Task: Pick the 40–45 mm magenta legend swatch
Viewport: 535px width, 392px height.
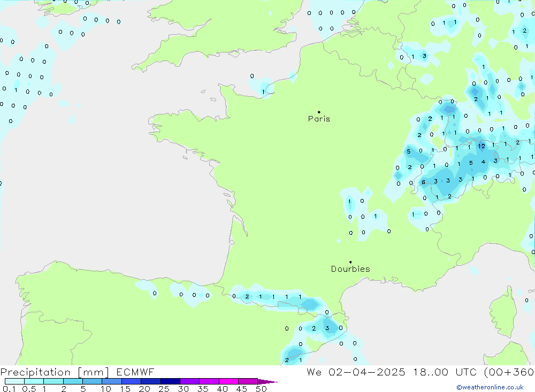Action: [228, 381]
